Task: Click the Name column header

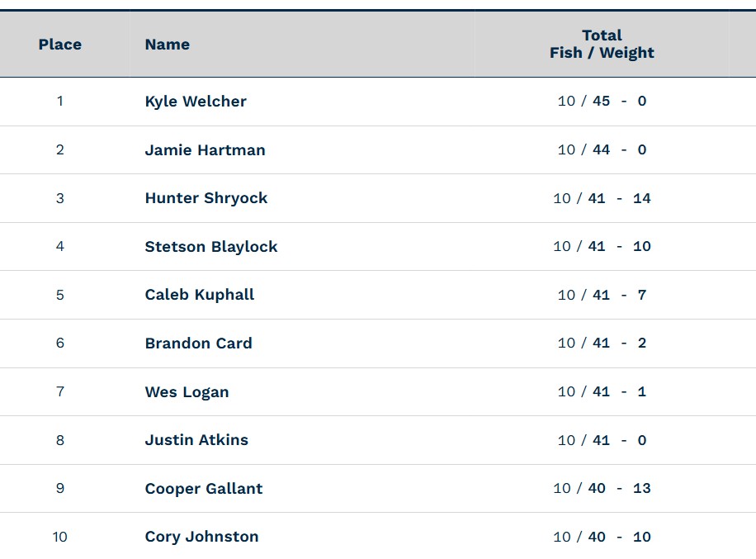Action: point(168,45)
